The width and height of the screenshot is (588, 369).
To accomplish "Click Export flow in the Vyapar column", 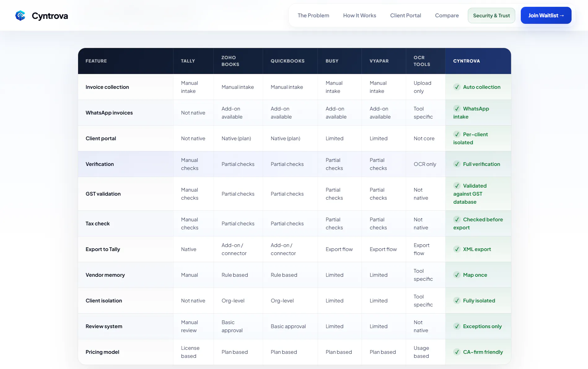I will tap(383, 249).
